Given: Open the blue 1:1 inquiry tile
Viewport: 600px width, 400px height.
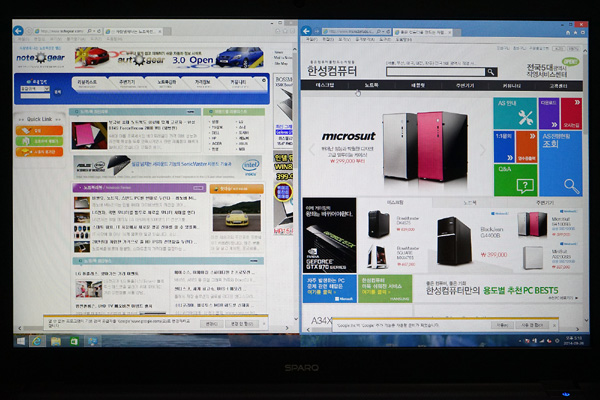Looking at the screenshot, I should point(504,147).
